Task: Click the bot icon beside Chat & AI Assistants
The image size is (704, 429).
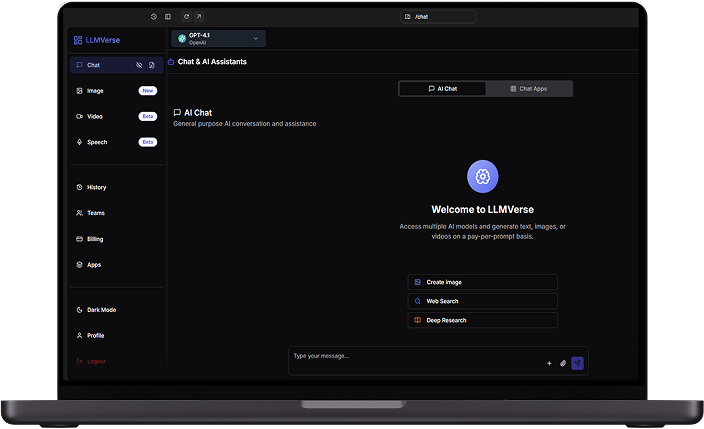Action: click(171, 62)
